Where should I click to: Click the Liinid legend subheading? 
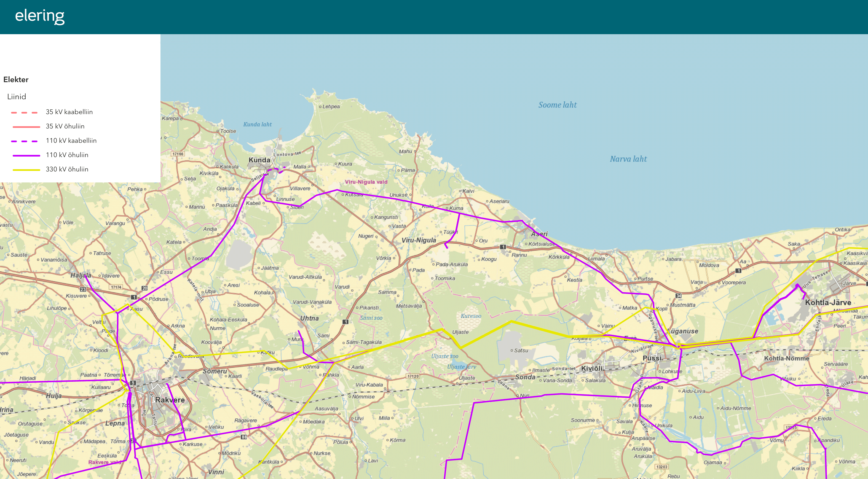tap(17, 97)
